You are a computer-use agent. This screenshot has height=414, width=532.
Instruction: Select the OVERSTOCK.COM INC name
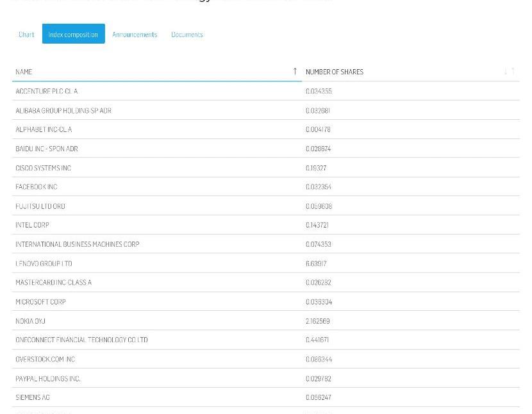tap(45, 359)
